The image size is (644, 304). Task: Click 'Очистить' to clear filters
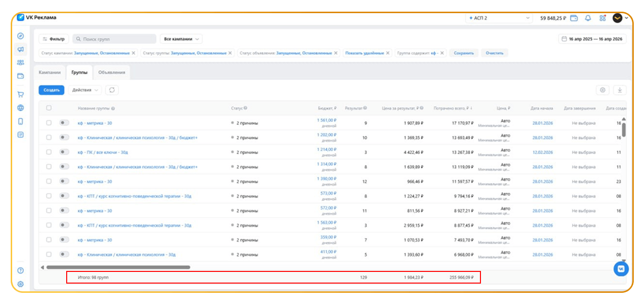click(495, 53)
